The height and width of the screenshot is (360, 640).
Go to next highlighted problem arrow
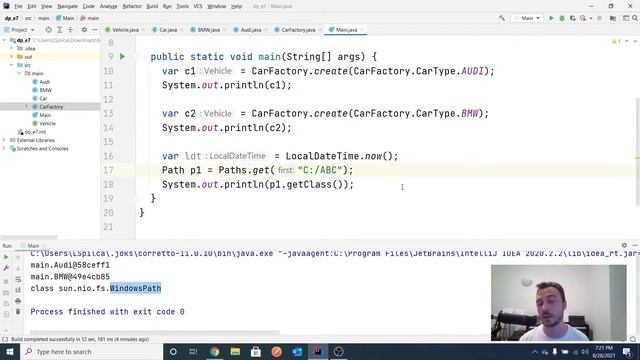[x=635, y=42]
